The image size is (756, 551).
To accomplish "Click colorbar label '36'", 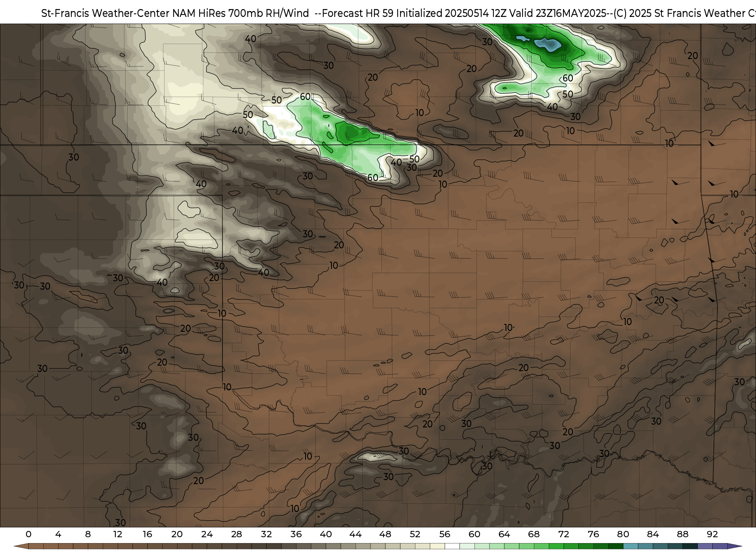I will coord(296,534).
